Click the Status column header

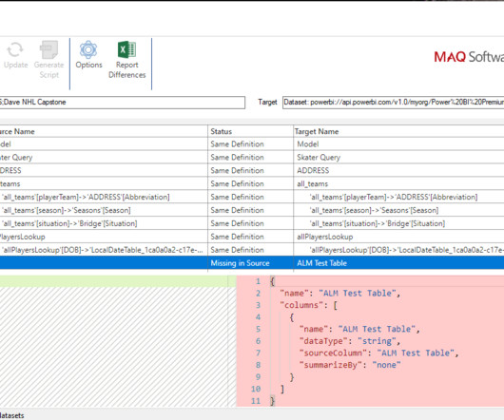[x=222, y=131]
